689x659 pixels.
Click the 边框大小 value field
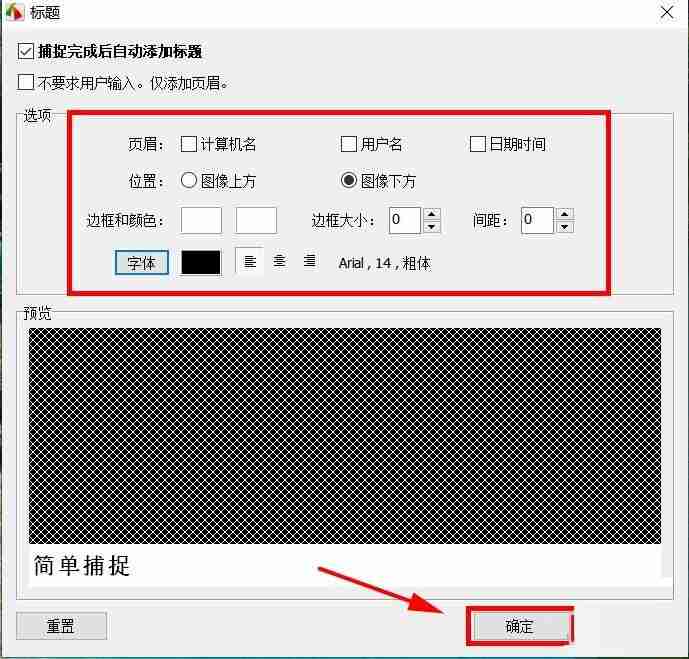coord(405,221)
